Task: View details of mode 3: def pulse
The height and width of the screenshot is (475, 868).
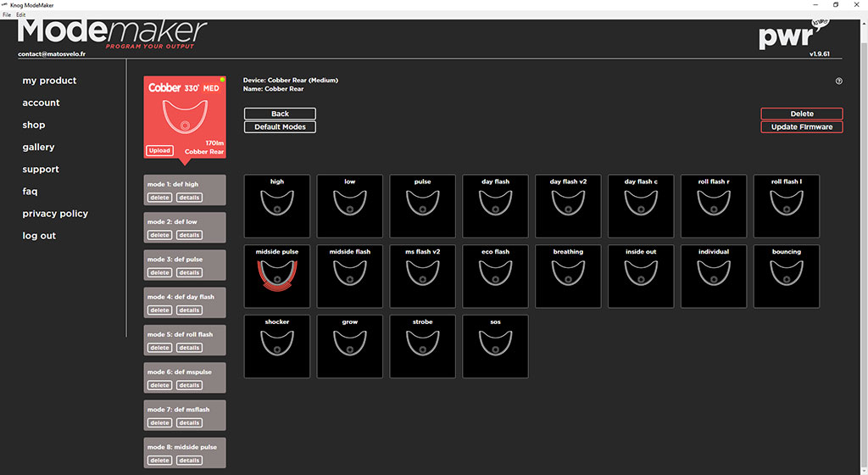Action: click(x=189, y=273)
